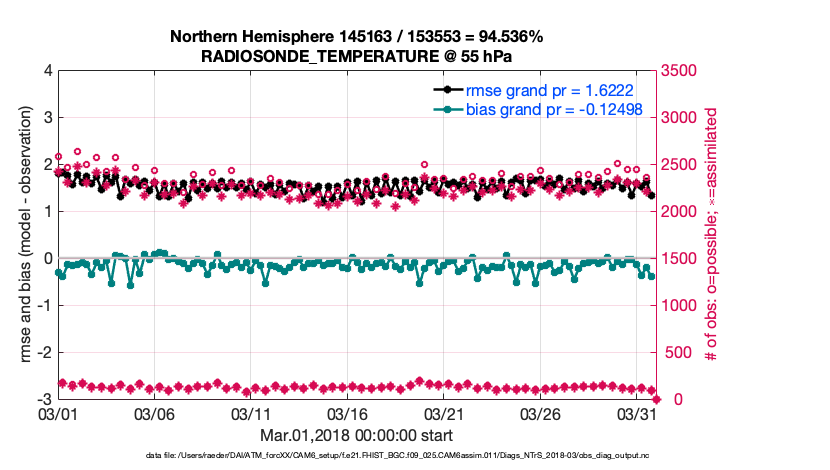
Task: Select the right axis label # of obs
Action: 714,235
